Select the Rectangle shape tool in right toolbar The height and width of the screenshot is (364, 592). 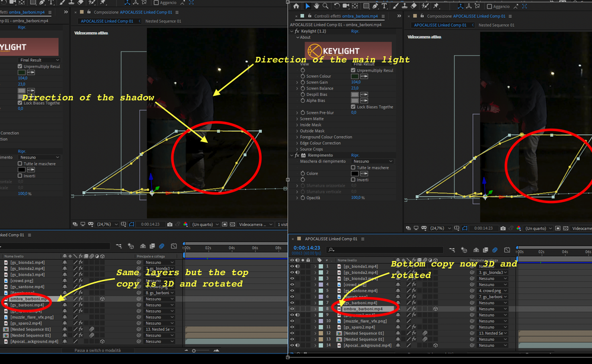click(x=366, y=6)
